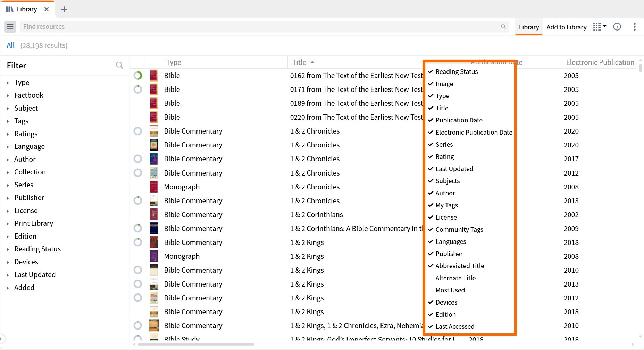
Task: Sort by the Type column header
Action: [x=174, y=62]
